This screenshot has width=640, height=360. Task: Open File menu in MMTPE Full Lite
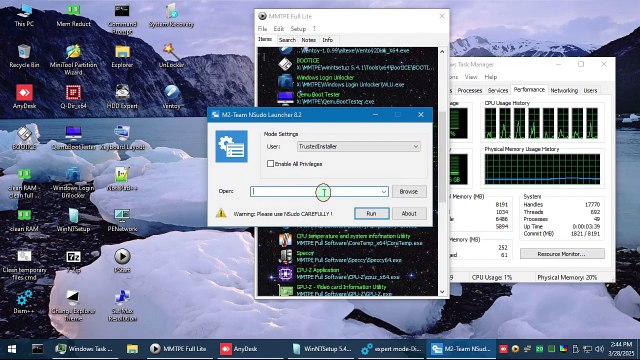262,29
